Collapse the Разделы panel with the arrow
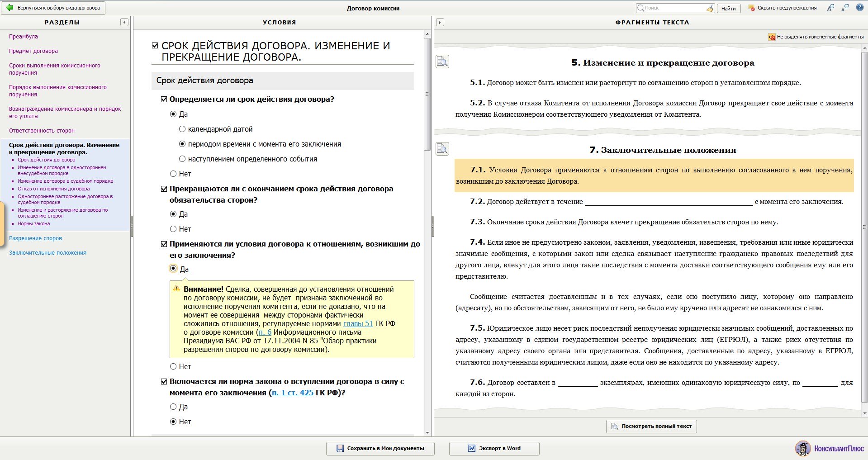This screenshot has width=868, height=460. [124, 22]
